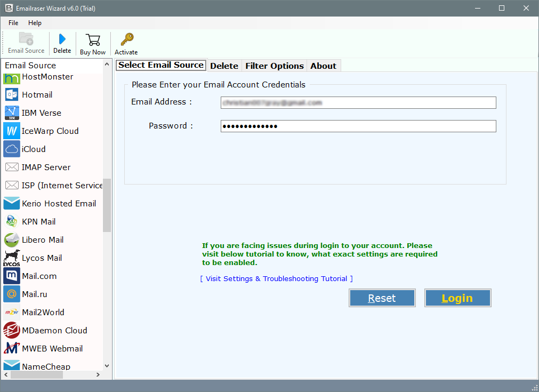Viewport: 539px width, 392px height.
Task: Switch to the Delete tab
Action: 224,66
